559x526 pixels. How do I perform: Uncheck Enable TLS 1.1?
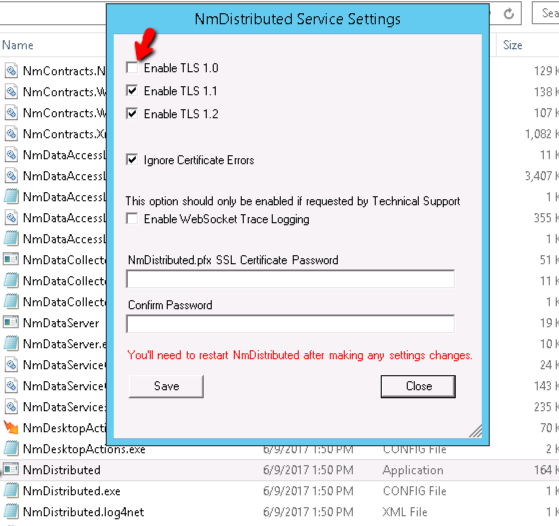tap(132, 91)
